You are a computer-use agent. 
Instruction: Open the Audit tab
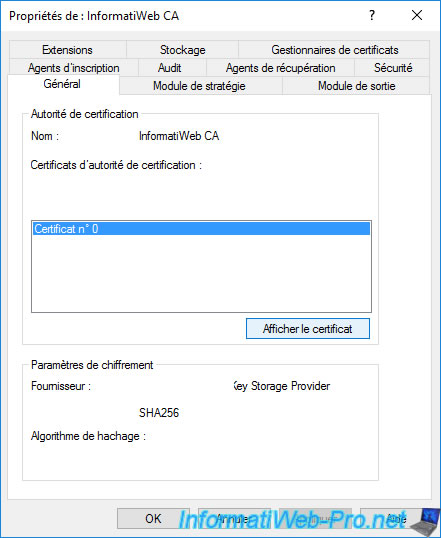(x=170, y=68)
